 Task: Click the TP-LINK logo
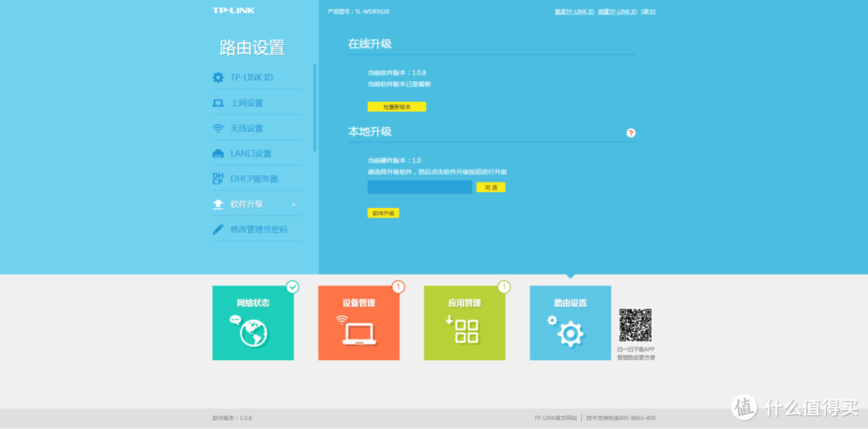[x=234, y=10]
